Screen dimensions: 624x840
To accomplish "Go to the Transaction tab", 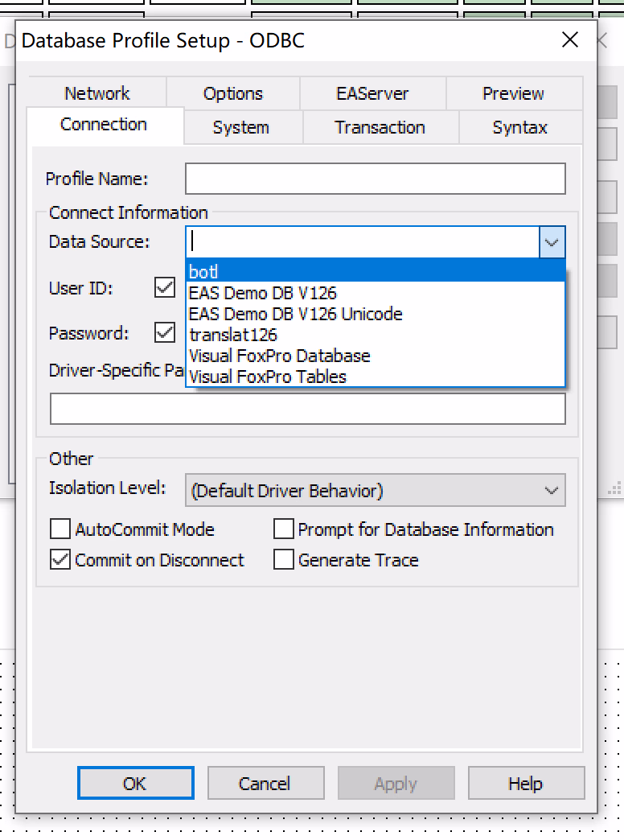I will (380, 127).
